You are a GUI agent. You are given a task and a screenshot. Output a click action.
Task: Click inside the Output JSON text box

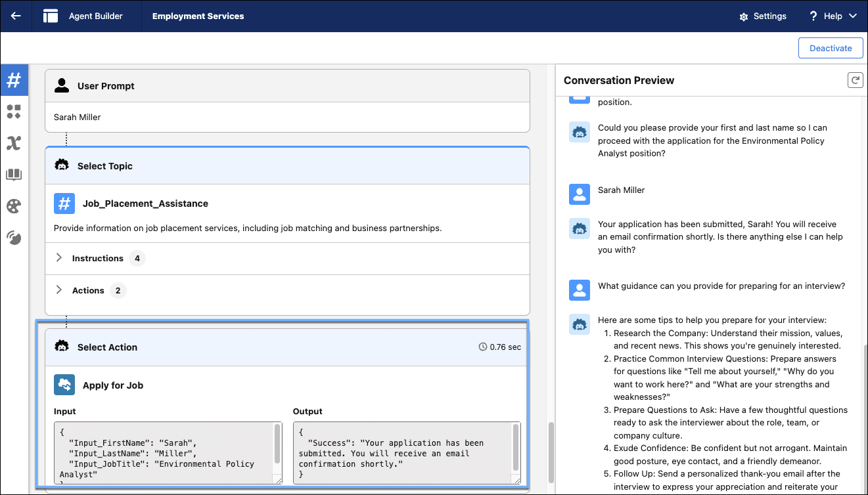(x=407, y=453)
